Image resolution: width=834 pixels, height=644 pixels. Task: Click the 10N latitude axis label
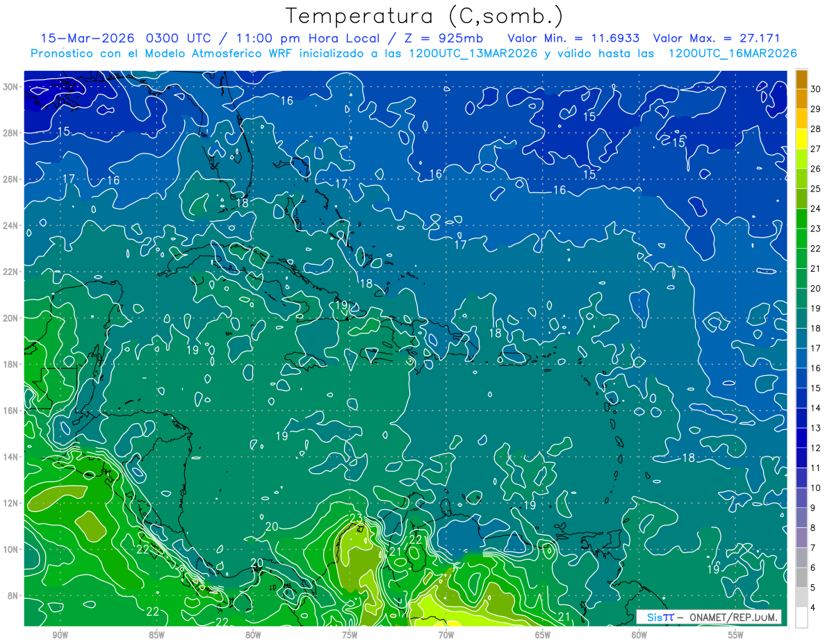11,549
